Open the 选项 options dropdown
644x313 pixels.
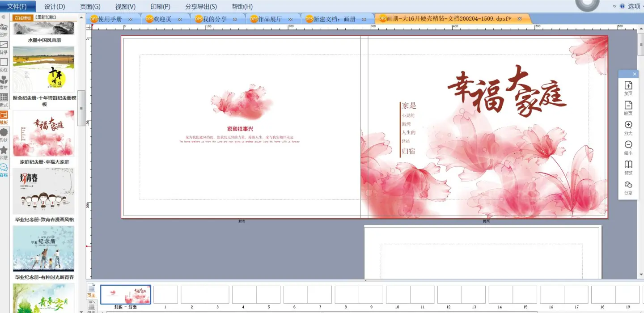(x=636, y=6)
